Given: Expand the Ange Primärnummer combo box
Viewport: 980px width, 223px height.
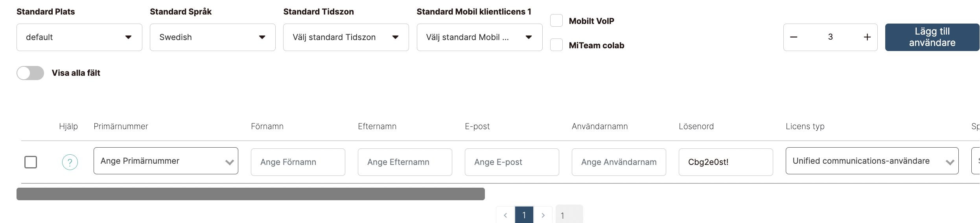Looking at the screenshot, I should (166, 161).
